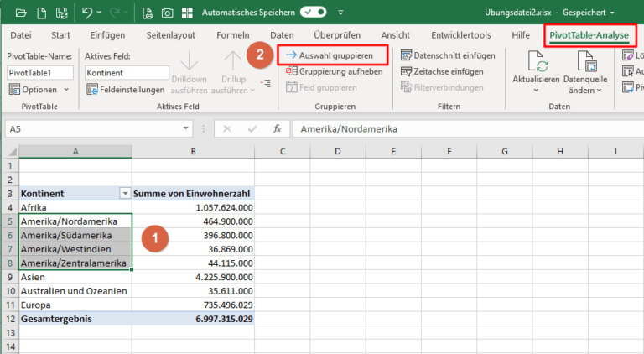
Task: Click Gruppierung aufheben
Action: click(335, 71)
